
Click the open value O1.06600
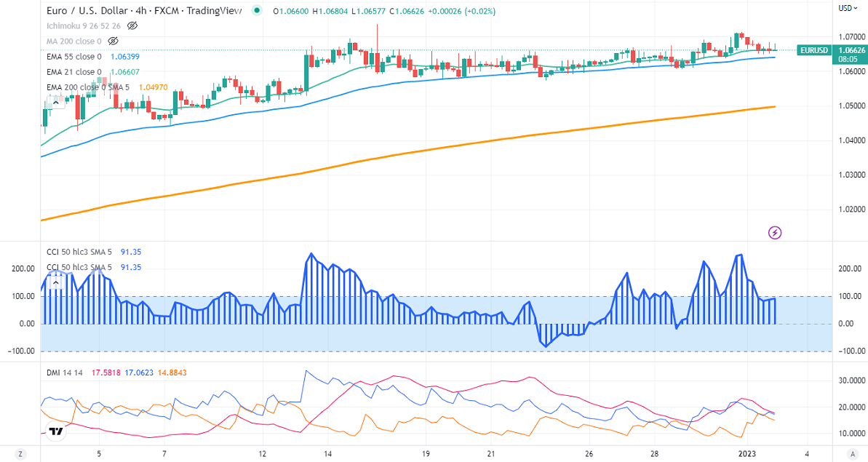(x=291, y=11)
